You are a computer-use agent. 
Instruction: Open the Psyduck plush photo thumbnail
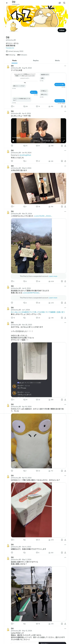[32, 441]
